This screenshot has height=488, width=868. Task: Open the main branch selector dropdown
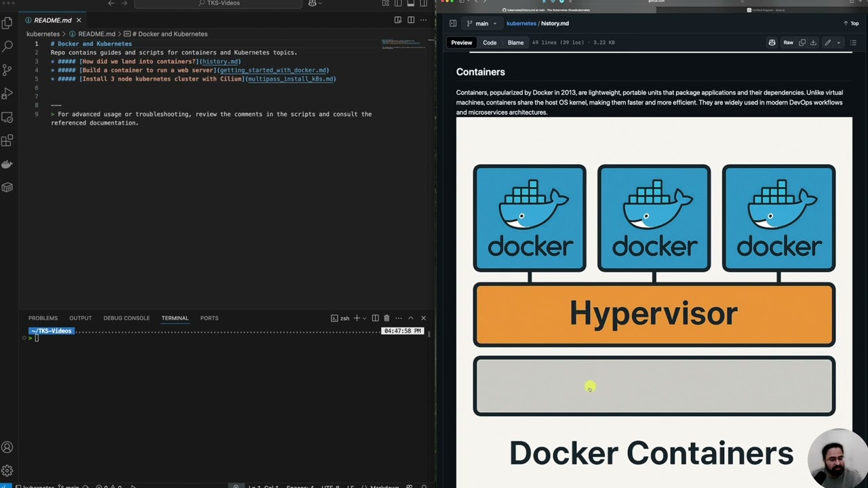pos(481,24)
